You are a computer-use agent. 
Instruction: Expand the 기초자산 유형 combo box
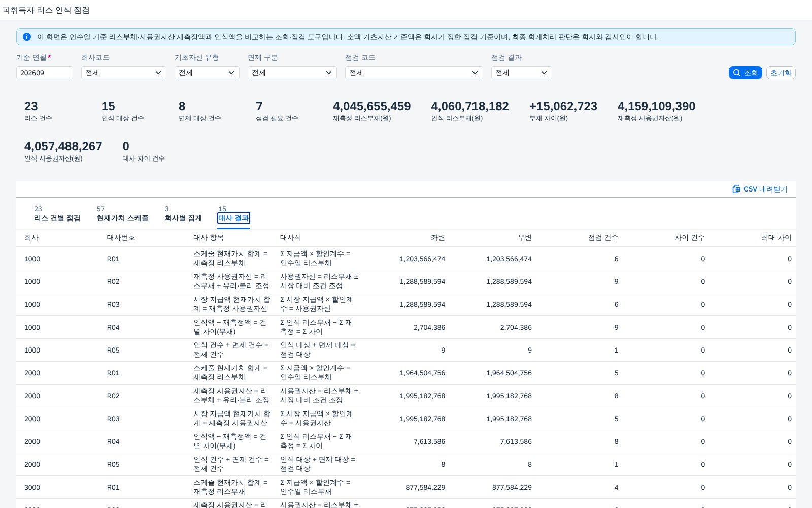pyautogui.click(x=207, y=73)
